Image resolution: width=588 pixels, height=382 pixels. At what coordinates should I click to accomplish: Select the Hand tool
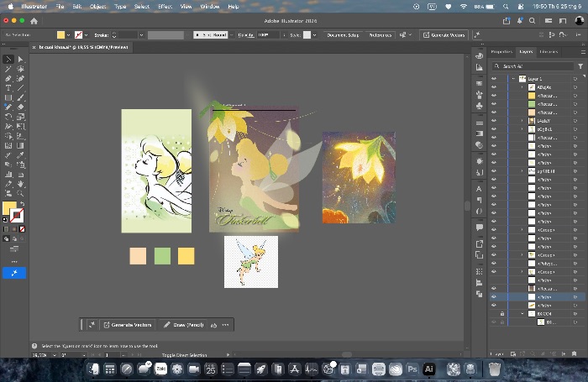[x=20, y=184]
